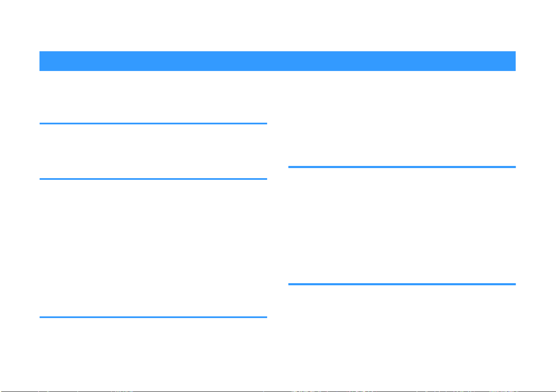The height and width of the screenshot is (392, 556).
Task: Click the wide blue header banner
Action: pos(277,61)
